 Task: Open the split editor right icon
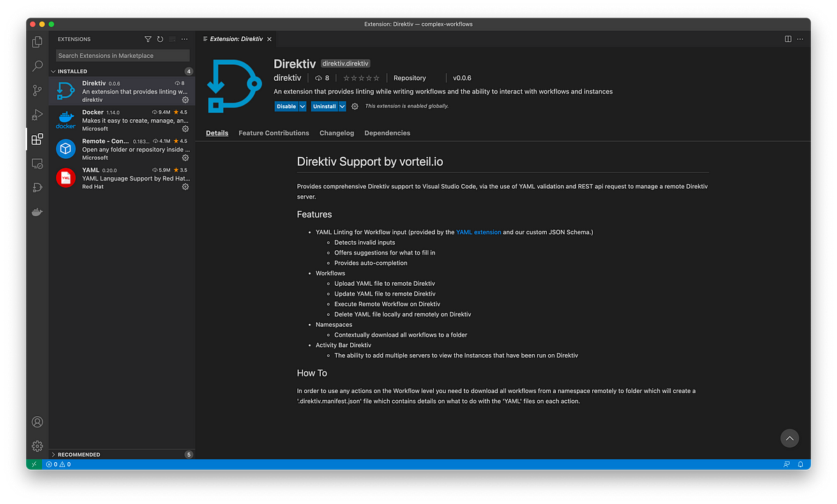coord(788,39)
